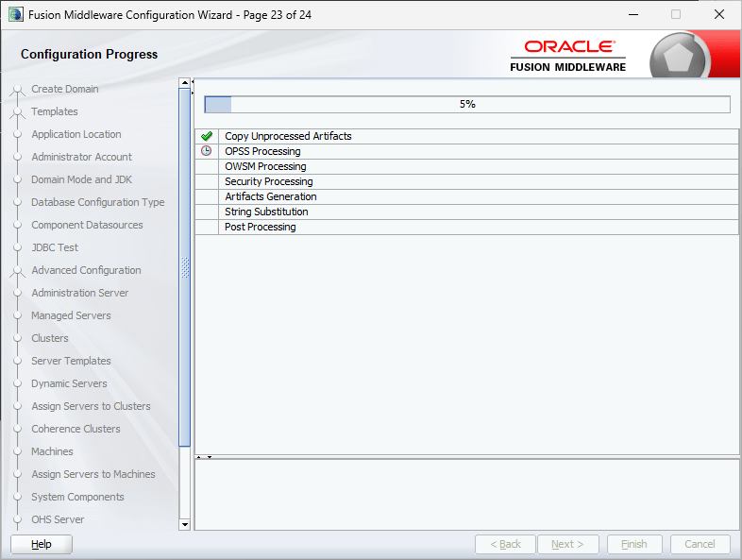
Task: Click the sidebar scroll down arrow
Action: click(185, 524)
